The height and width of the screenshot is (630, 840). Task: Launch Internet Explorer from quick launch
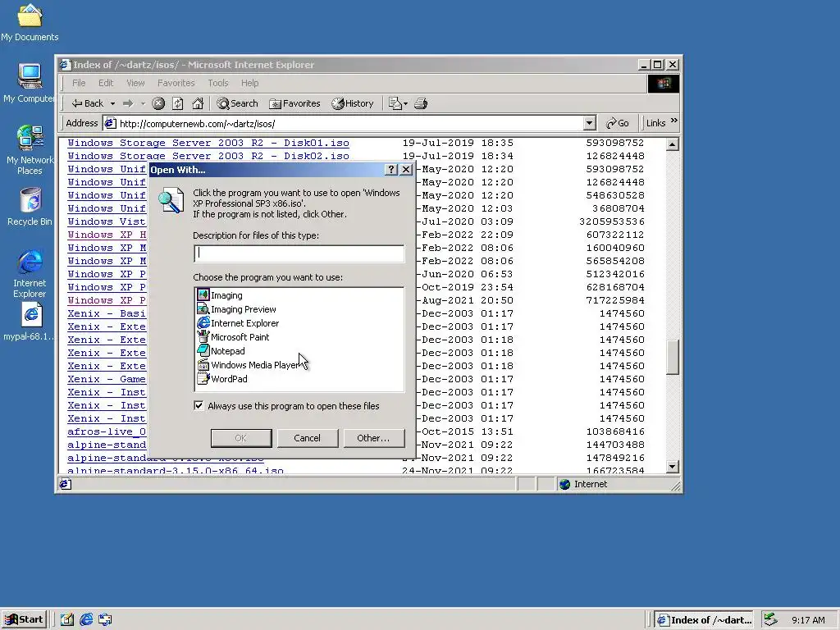tap(86, 619)
